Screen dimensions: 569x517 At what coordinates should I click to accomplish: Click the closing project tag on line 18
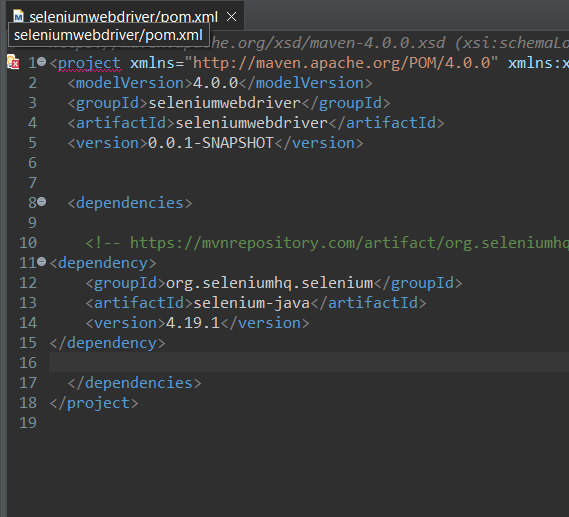[94, 403]
